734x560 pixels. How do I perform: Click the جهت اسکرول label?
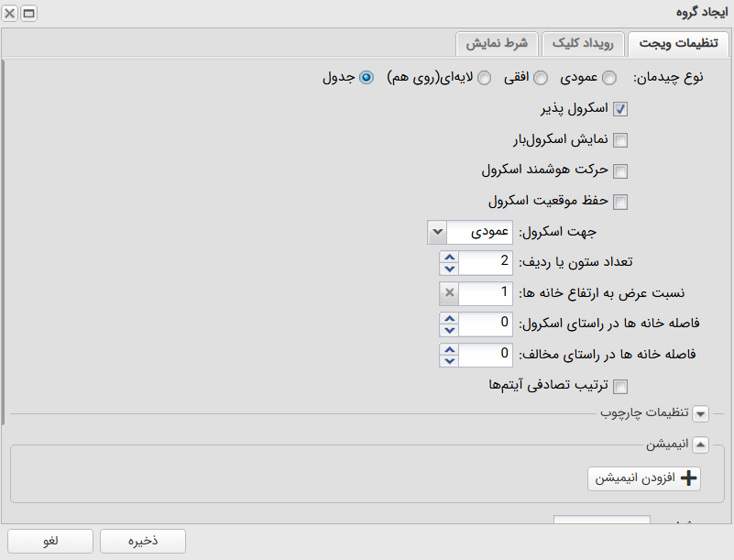tap(557, 232)
